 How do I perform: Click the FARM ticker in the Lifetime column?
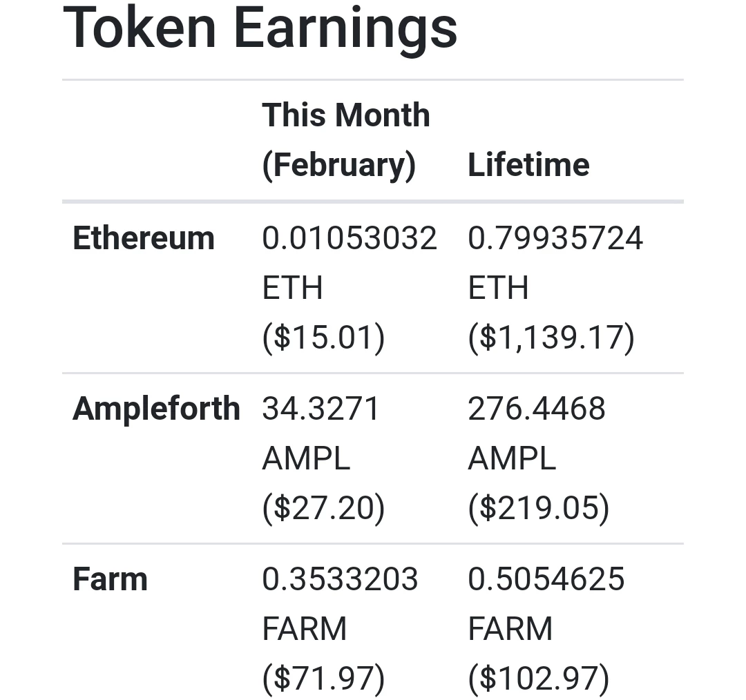510,629
